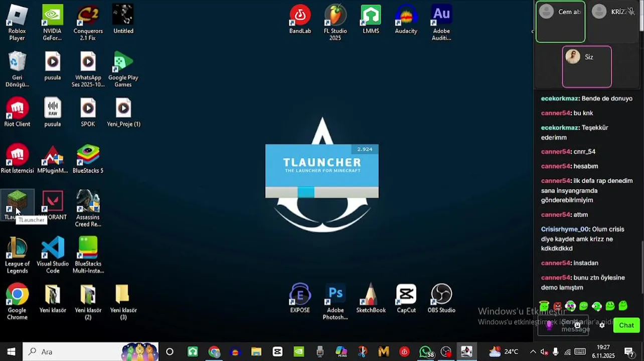Open OBS Studio from taskbar
644x361 pixels.
446,351
